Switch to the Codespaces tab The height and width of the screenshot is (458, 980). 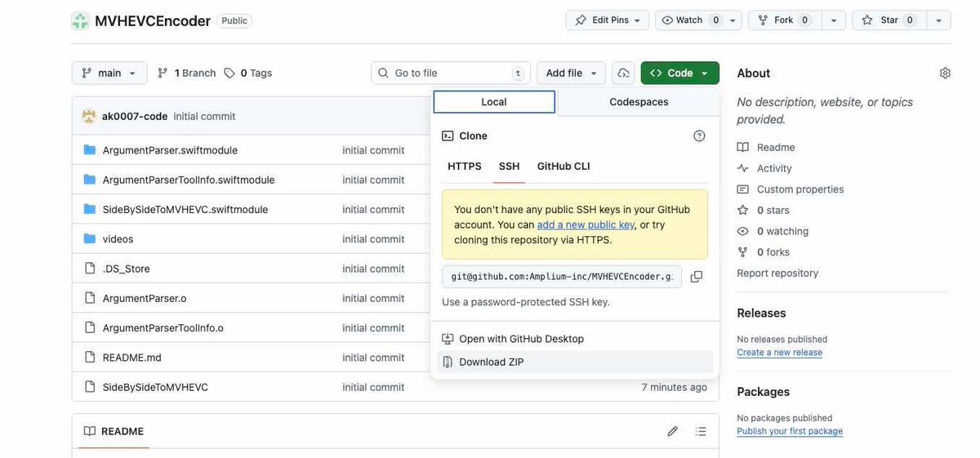639,102
